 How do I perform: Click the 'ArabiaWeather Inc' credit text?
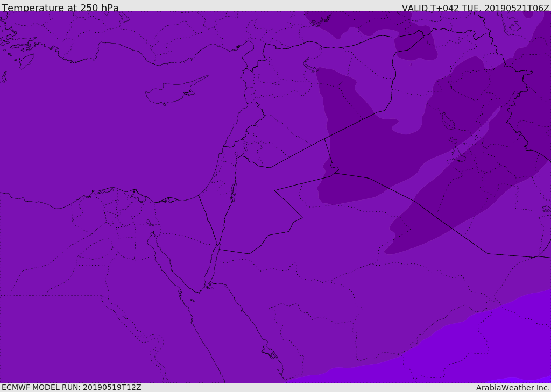pyautogui.click(x=512, y=388)
